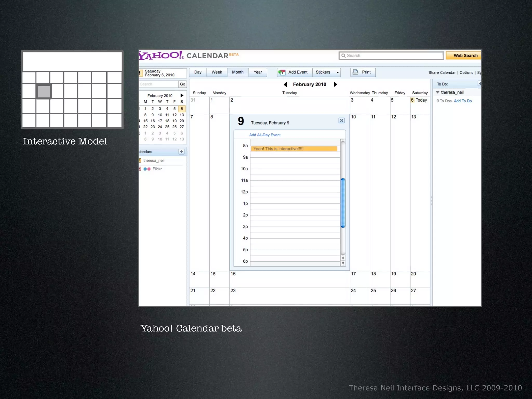Image resolution: width=532 pixels, height=399 pixels.
Task: Click scrollbar down arrow in day popup
Action: [x=343, y=263]
